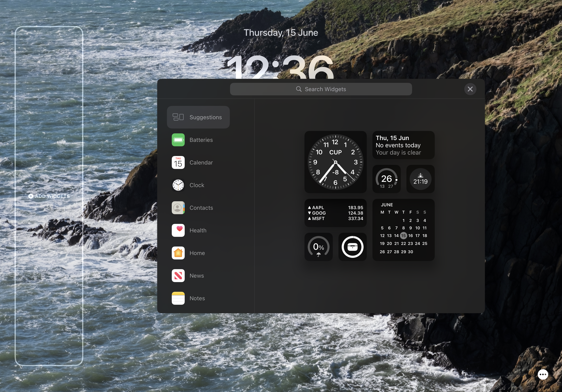562x392 pixels.
Task: Select the Notes label in sidebar
Action: (197, 298)
